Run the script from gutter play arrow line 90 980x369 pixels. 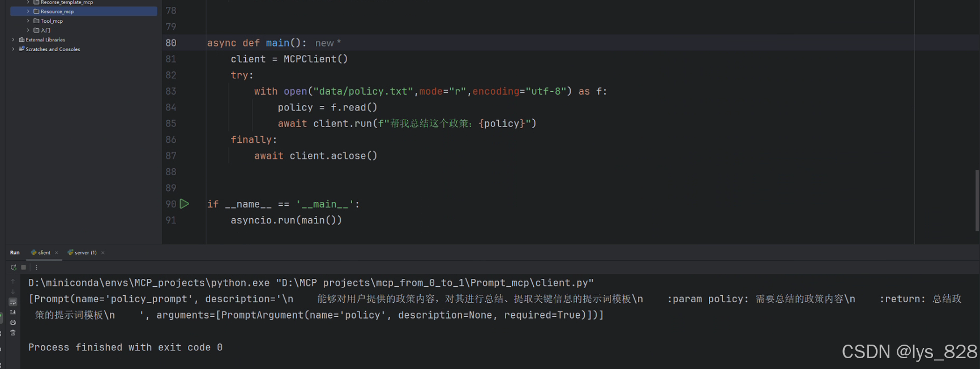point(185,203)
